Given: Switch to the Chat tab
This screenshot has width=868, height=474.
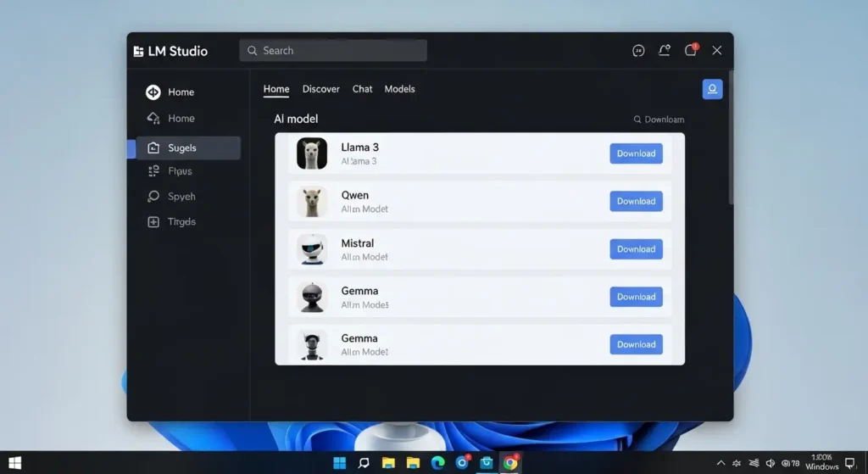Looking at the screenshot, I should [363, 89].
